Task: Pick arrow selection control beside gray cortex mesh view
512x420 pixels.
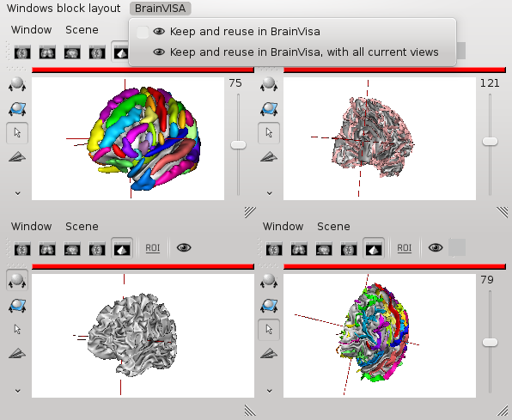Action: pos(17,329)
